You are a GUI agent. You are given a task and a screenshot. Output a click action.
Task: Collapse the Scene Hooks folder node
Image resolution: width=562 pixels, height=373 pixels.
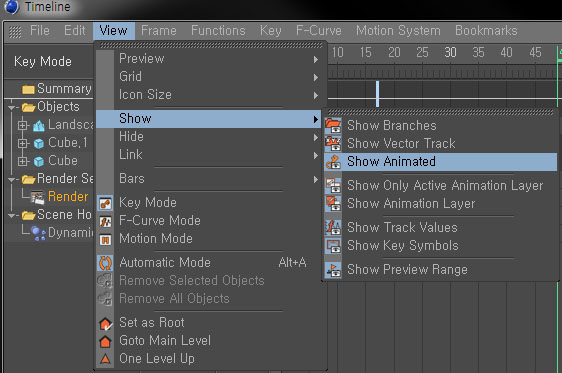pos(12,216)
